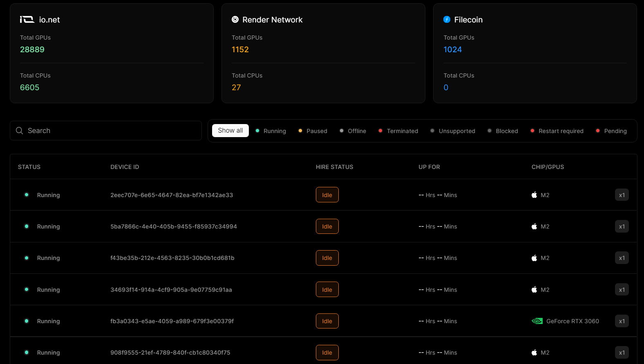Click Apple icon in 2eec707e device row
The image size is (644, 364).
[x=534, y=195]
